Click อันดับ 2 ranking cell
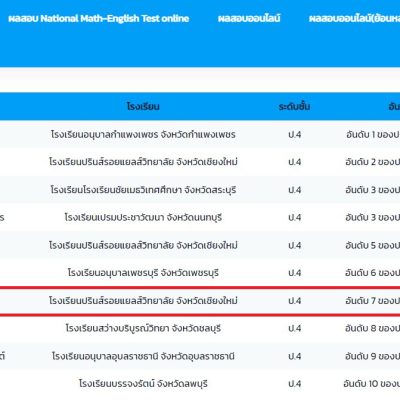Screen dimensions: 400x400 (x=373, y=162)
